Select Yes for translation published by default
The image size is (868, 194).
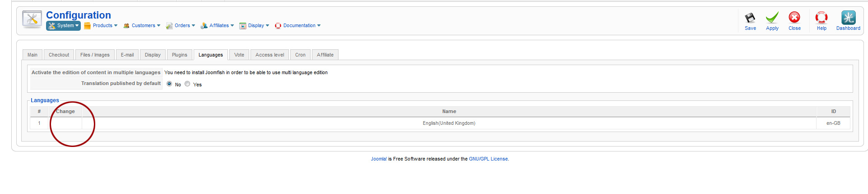tap(187, 84)
